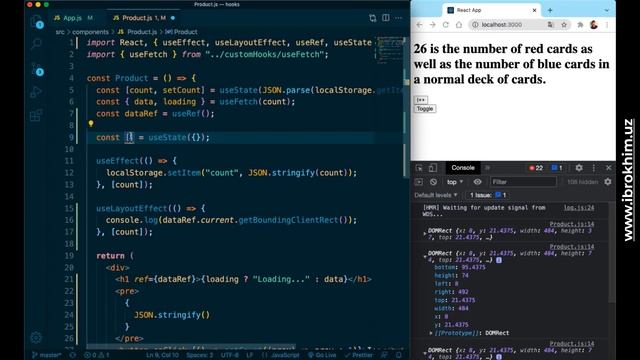Open the Extensions view icon

click(36, 115)
